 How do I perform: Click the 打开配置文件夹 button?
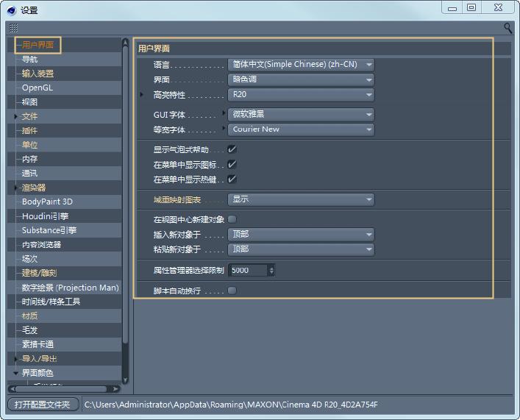43,405
